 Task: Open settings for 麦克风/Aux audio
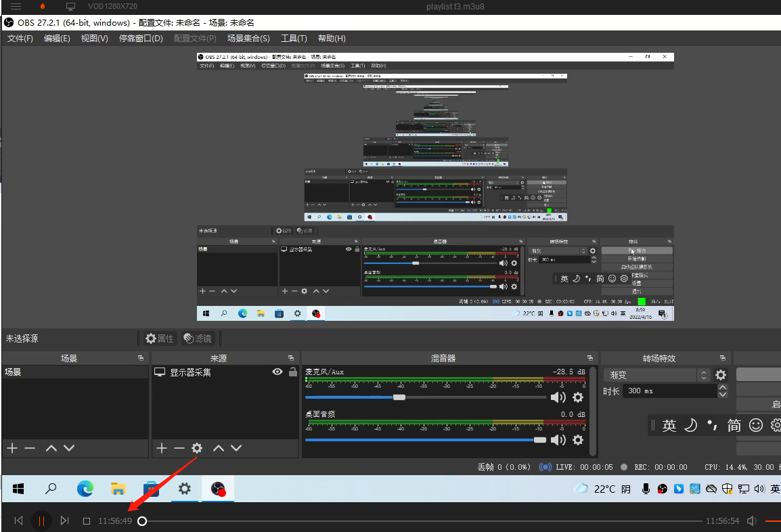pos(578,397)
